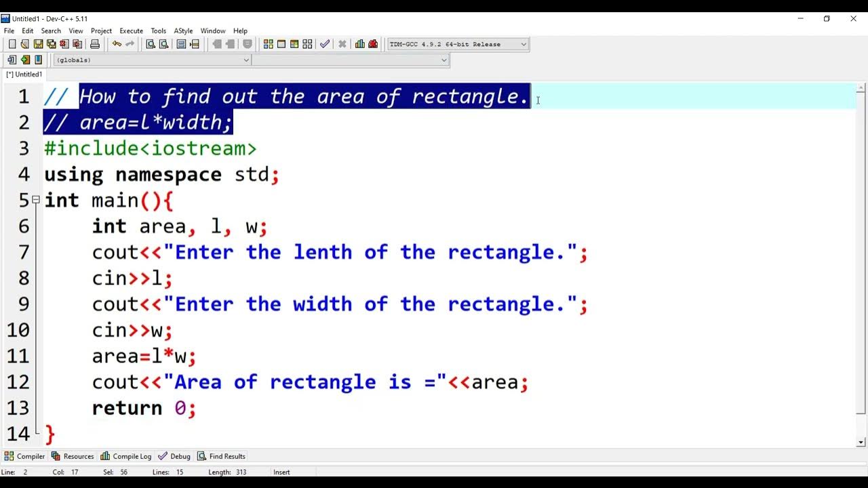Click the Redo arrow icon

(x=130, y=44)
